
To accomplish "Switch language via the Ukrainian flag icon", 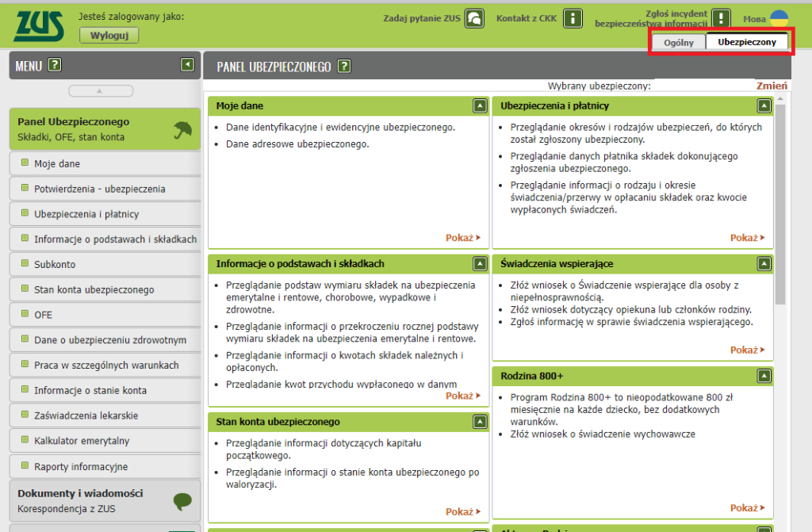I will pyautogui.click(x=779, y=18).
